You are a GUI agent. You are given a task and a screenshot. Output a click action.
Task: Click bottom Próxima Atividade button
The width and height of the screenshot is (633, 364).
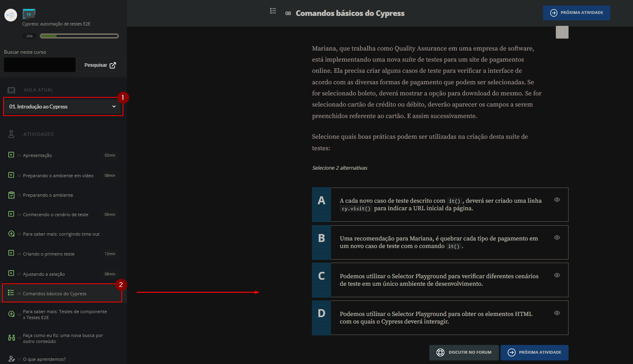[534, 352]
